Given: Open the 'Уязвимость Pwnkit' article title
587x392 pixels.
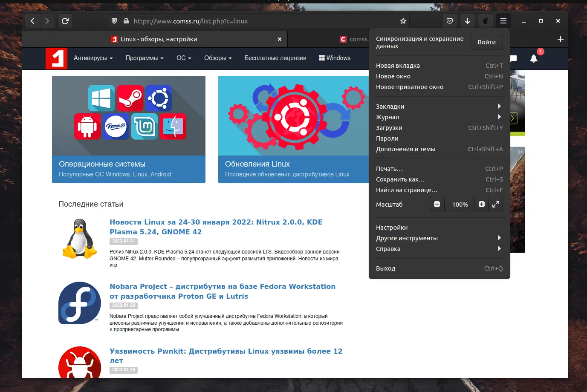Looking at the screenshot, I should [226, 356].
